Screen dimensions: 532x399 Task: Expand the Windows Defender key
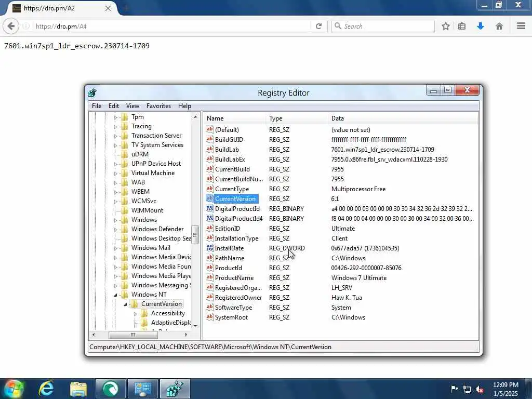(115, 229)
